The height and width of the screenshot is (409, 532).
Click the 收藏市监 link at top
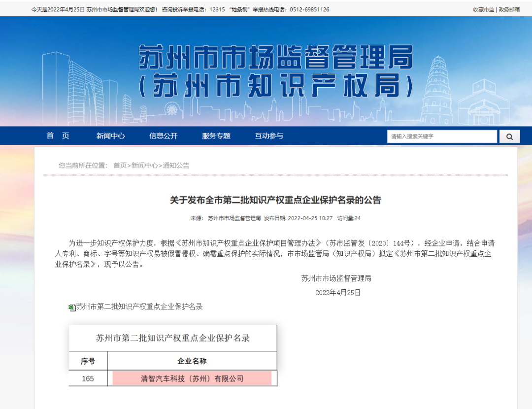[484, 9]
